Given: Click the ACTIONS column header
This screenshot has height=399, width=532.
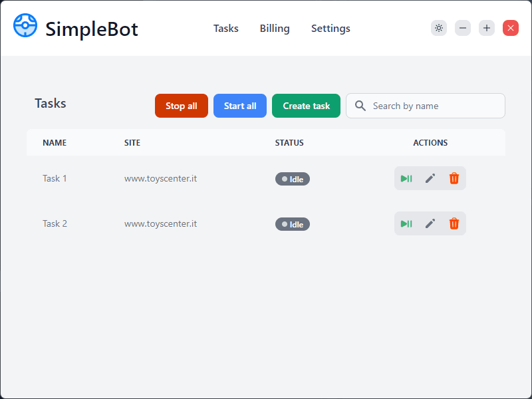Looking at the screenshot, I should (430, 142).
